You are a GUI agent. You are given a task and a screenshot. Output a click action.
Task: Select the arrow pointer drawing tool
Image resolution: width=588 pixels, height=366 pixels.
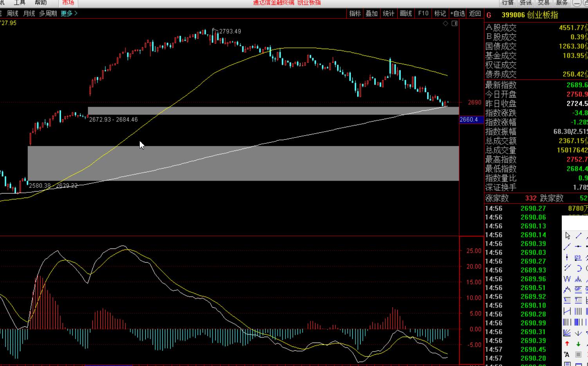[x=568, y=236]
